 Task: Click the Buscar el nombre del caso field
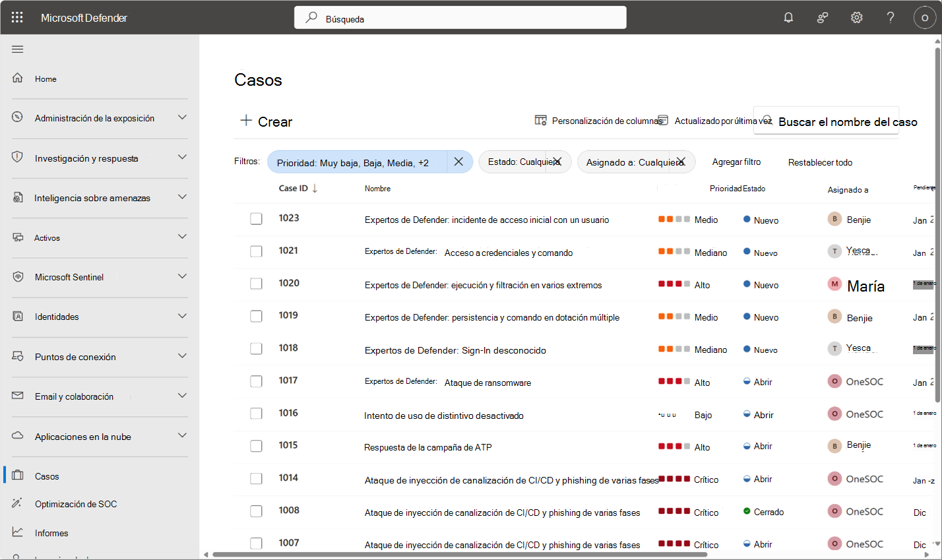[827, 121]
